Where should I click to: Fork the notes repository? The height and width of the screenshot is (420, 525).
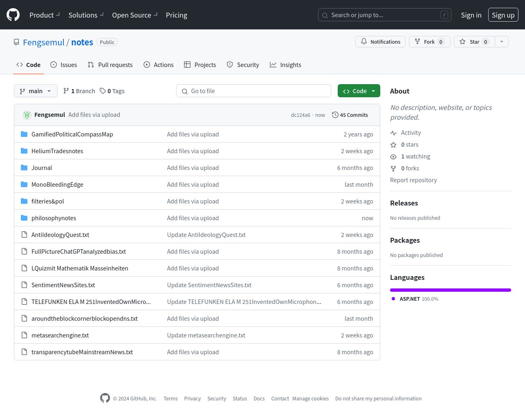click(429, 42)
